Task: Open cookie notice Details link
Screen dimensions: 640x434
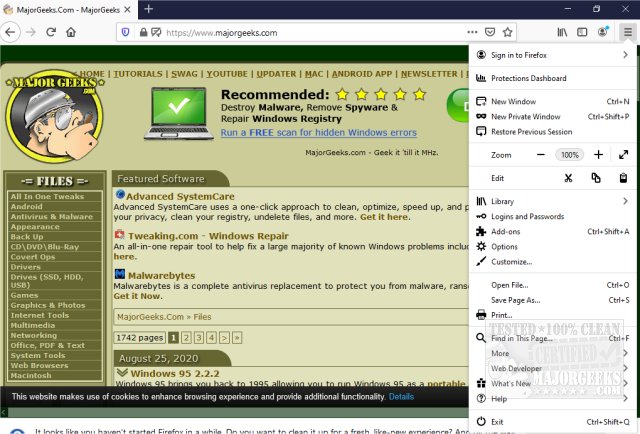Action: click(401, 396)
